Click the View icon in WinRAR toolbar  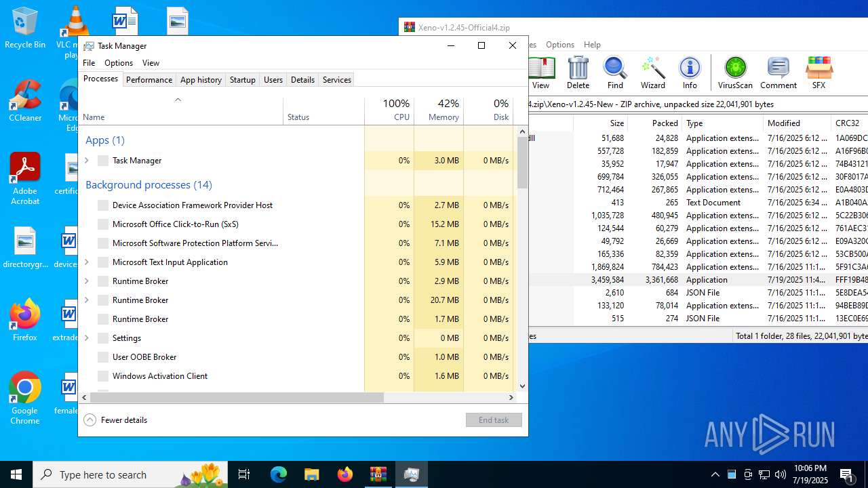coord(541,73)
